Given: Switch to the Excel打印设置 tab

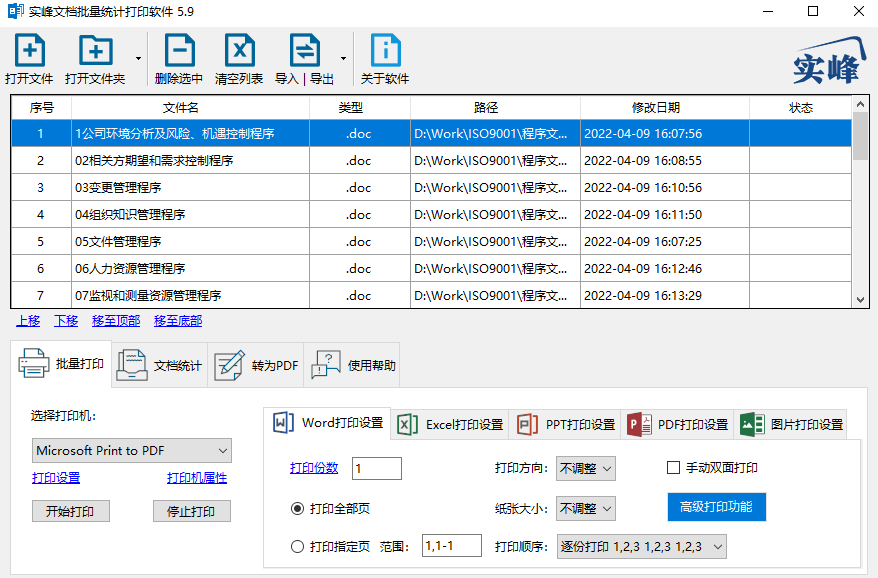Looking at the screenshot, I should click(450, 425).
